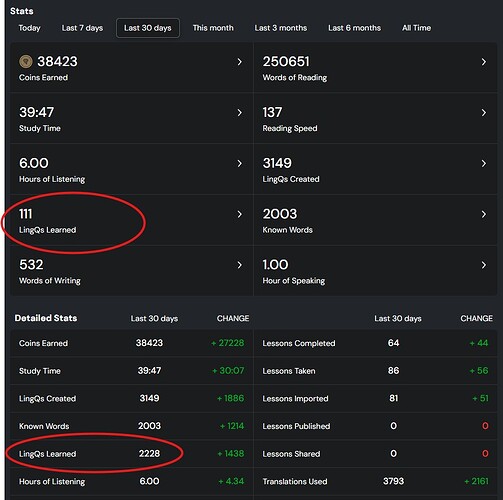Open Words of Writing chevron
This screenshot has width=503, height=500.
(240, 265)
